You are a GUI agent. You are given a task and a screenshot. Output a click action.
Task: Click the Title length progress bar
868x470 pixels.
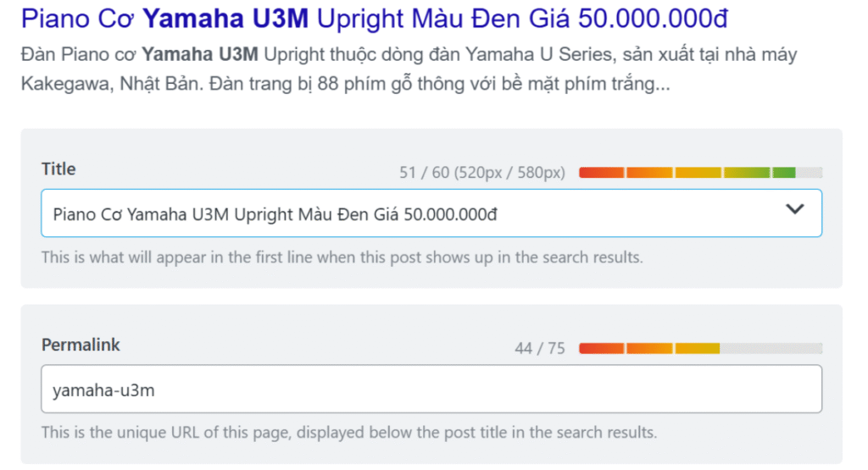[700, 173]
